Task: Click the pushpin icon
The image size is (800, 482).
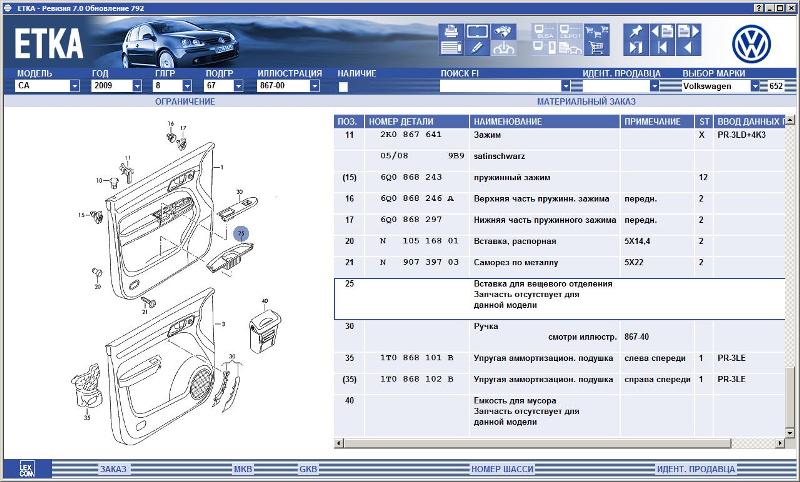Action: pos(636,31)
